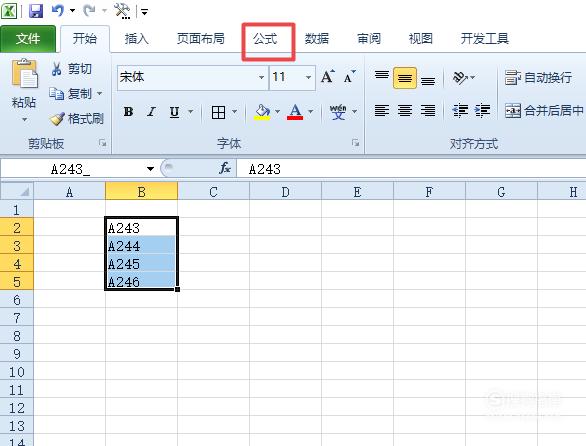Toggle center text horizontally
This screenshot has height=446, width=586.
405,111
